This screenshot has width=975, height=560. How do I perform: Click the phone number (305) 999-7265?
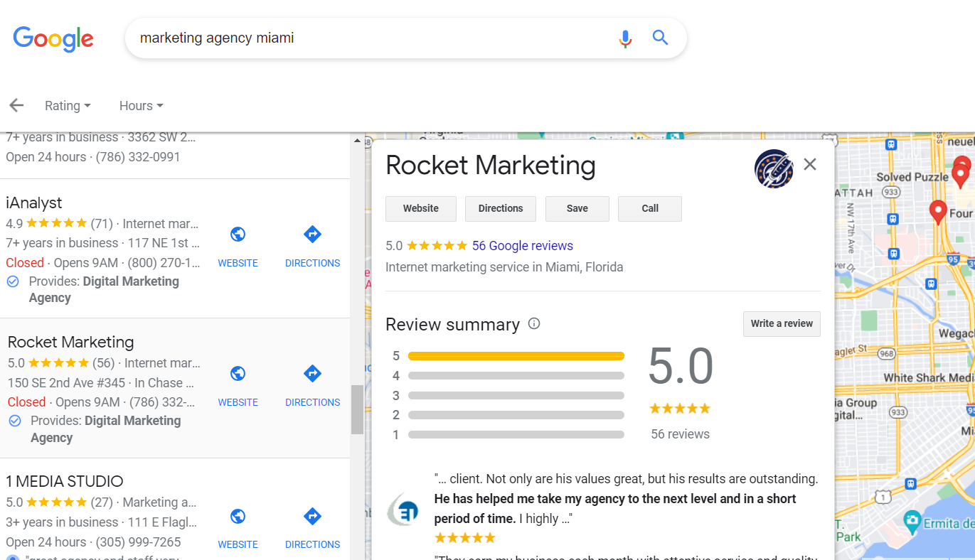pos(138,542)
